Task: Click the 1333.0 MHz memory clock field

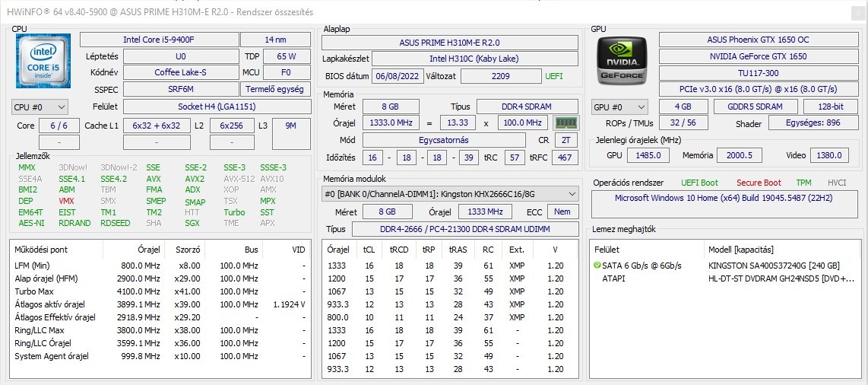Action: (x=391, y=123)
